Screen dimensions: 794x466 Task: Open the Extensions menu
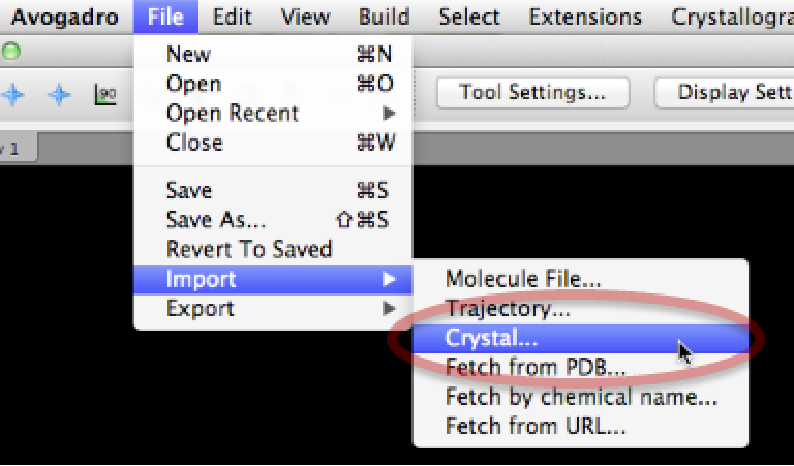pyautogui.click(x=585, y=17)
